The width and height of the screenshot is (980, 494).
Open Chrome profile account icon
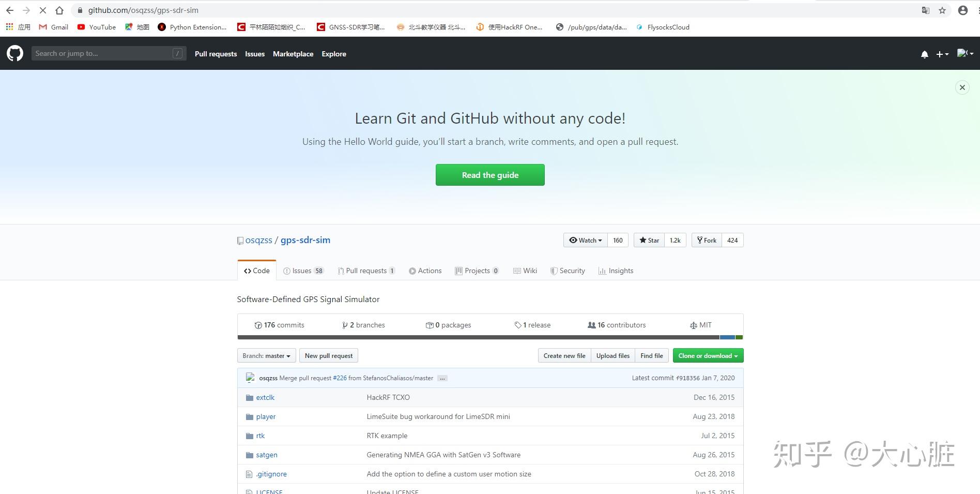[x=962, y=10]
